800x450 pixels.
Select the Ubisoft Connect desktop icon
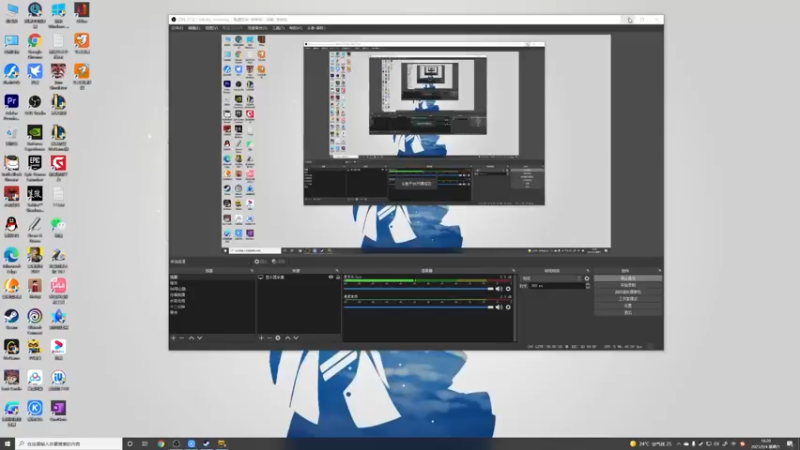pos(35,320)
